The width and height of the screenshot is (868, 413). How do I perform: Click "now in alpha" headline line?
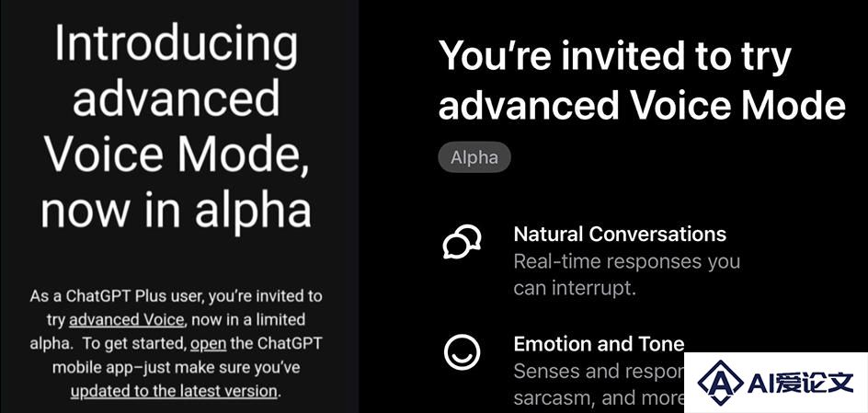point(176,210)
